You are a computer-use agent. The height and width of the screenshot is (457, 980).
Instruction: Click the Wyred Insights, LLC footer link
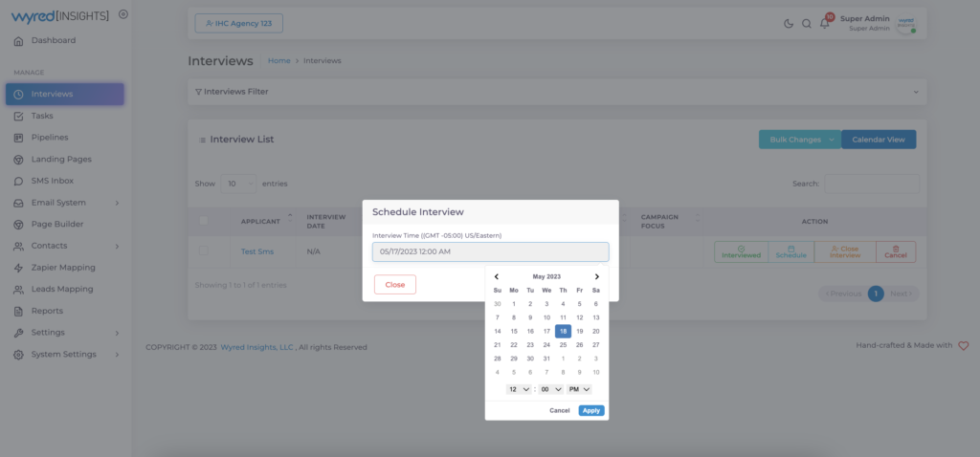(256, 347)
